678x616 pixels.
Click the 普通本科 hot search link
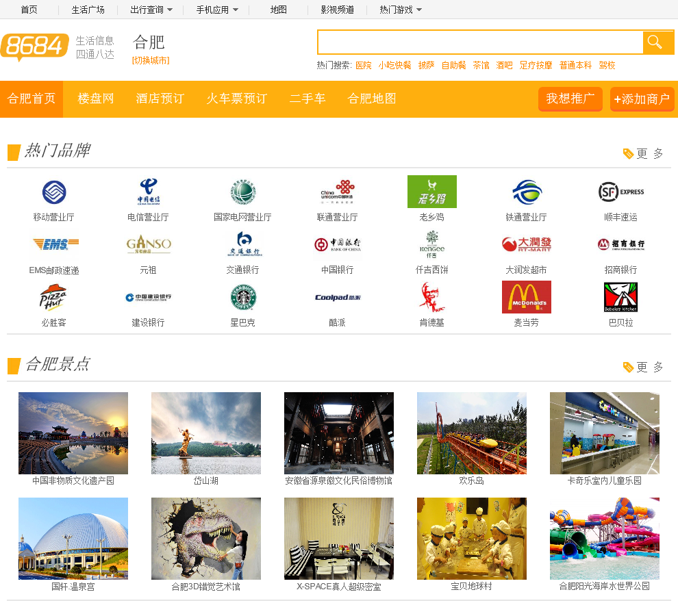click(575, 65)
